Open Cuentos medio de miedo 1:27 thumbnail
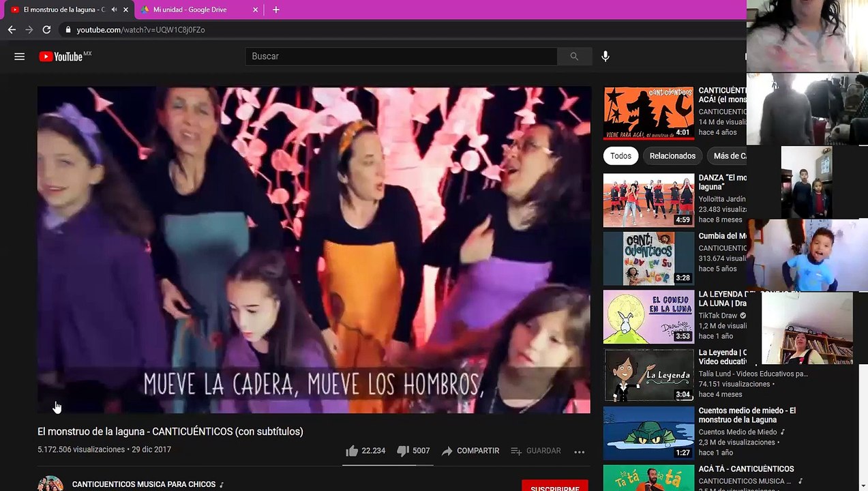Viewport: 868px width, 491px height. (648, 433)
